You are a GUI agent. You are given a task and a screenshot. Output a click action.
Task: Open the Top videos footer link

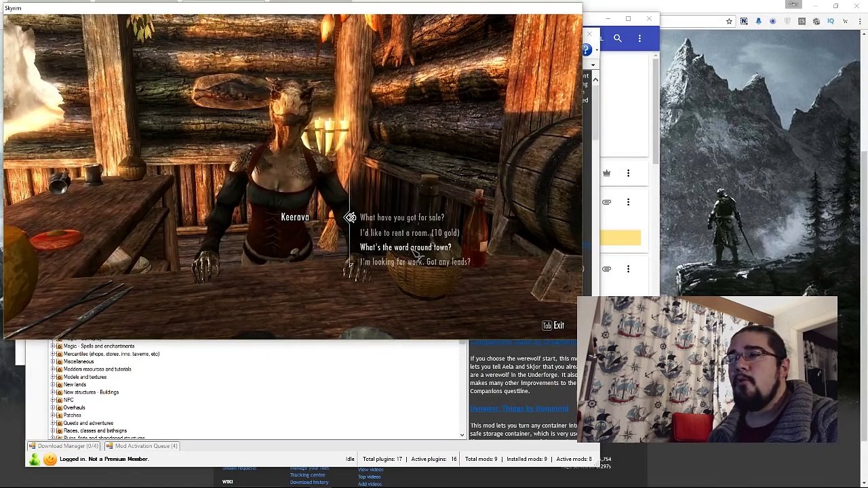tap(370, 476)
